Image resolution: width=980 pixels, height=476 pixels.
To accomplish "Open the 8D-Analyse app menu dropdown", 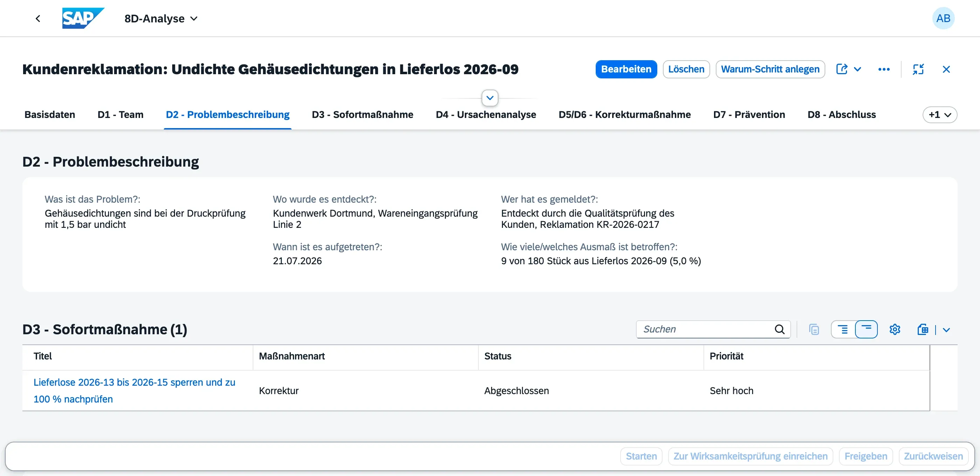I will tap(161, 18).
